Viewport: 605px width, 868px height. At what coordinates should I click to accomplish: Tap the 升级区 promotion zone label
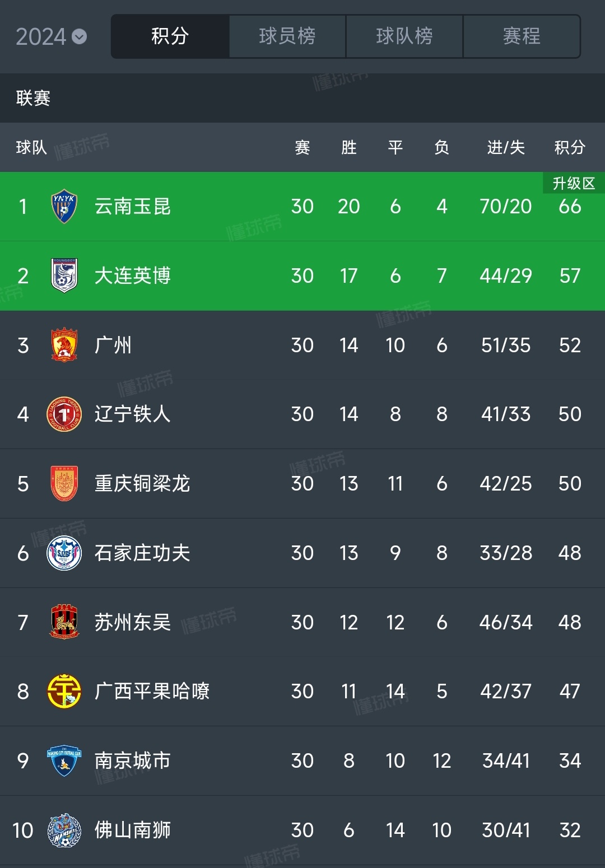[574, 183]
